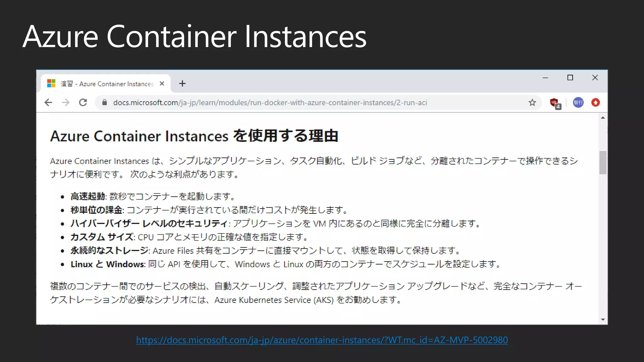This screenshot has width=644, height=362.
Task: Select the 演習 - Azure Container Instances tab
Action: 106,84
